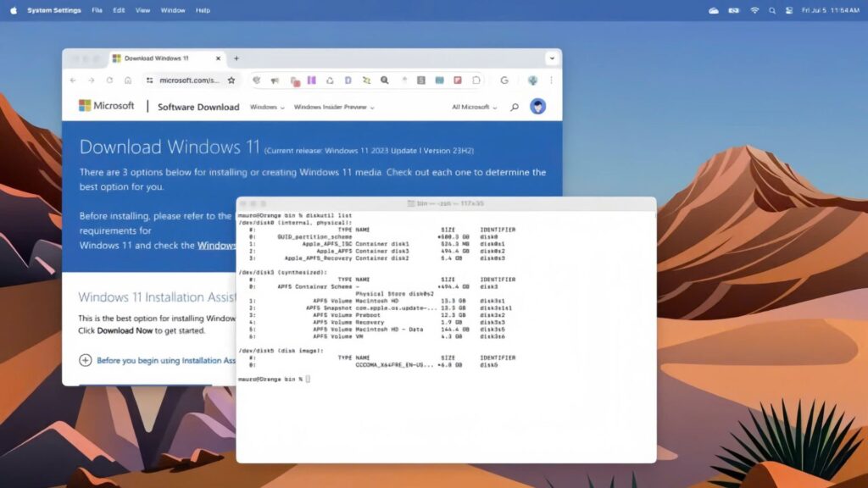The width and height of the screenshot is (868, 488).
Task: Open the search icon on Microsoft site
Action: pyautogui.click(x=515, y=108)
